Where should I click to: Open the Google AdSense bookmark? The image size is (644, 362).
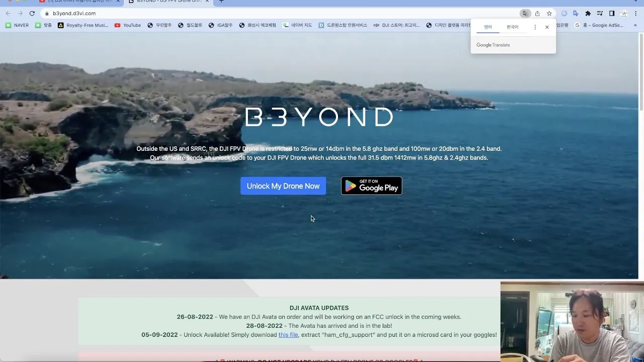[599, 25]
